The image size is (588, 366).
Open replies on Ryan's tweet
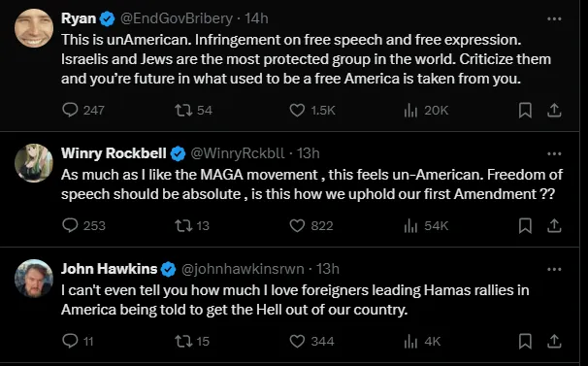click(x=83, y=110)
